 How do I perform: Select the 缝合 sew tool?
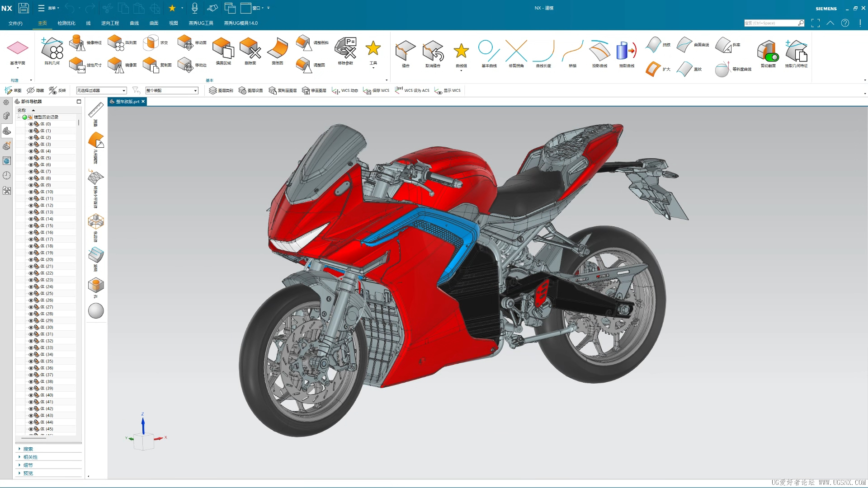[x=406, y=51]
